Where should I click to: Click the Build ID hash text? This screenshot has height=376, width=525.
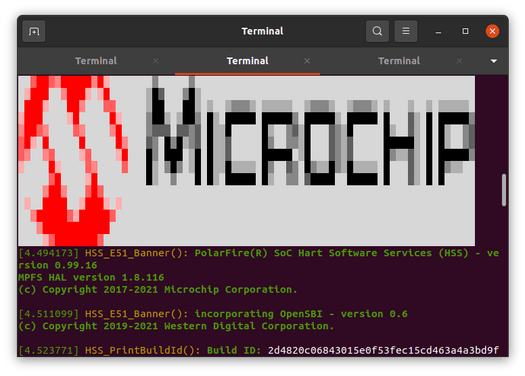pyautogui.click(x=383, y=350)
